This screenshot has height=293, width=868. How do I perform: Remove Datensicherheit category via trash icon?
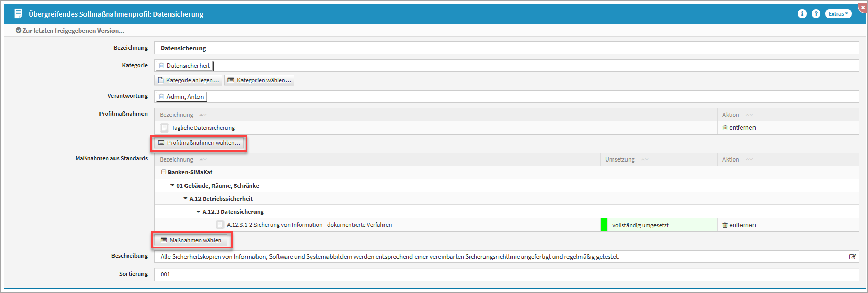pos(161,66)
